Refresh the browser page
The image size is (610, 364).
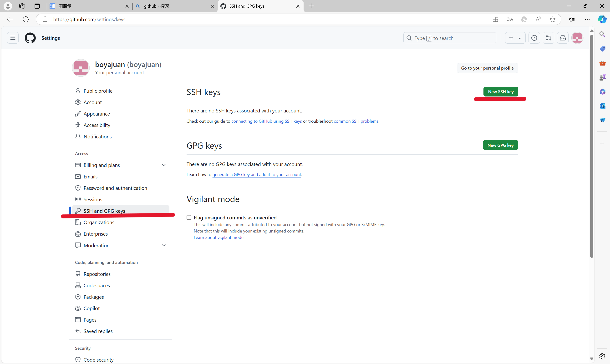click(26, 19)
